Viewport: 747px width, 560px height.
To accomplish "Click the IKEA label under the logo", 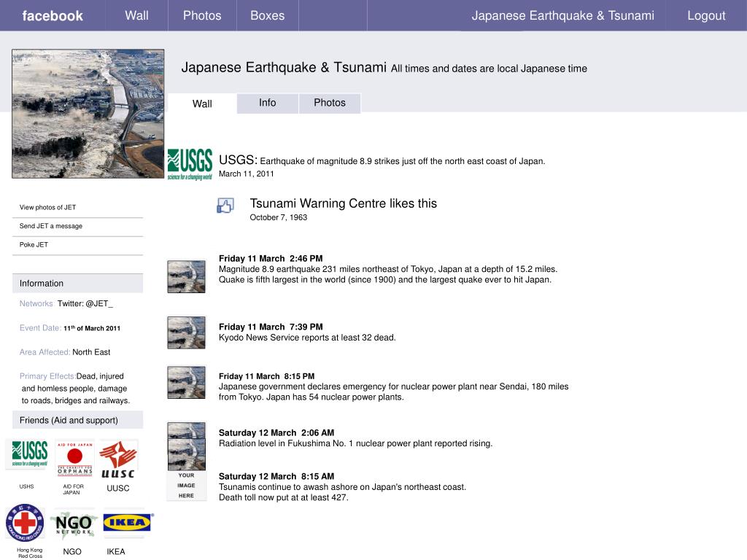I will (116, 551).
